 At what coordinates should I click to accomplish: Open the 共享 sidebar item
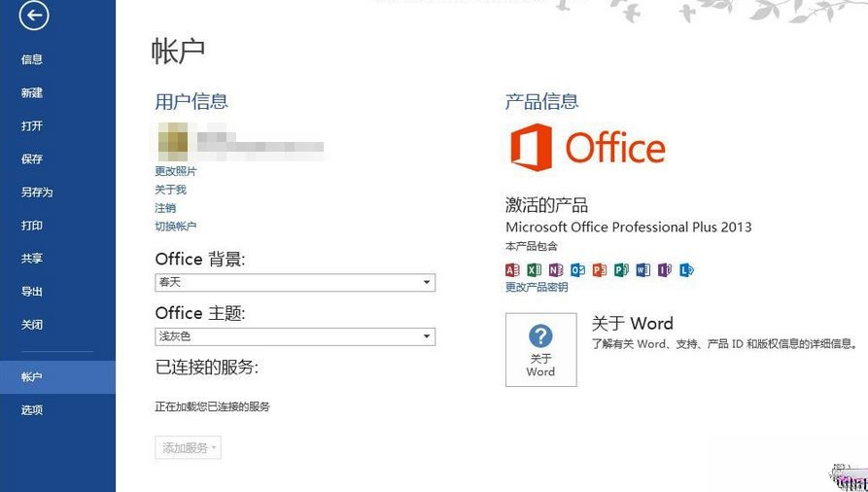[x=32, y=259]
